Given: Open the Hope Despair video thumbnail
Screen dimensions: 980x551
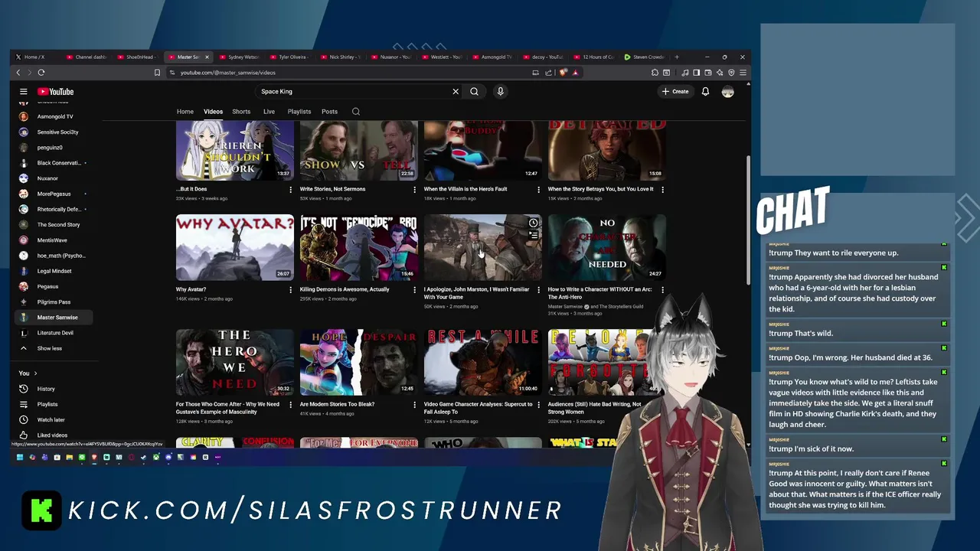Looking at the screenshot, I should click(x=359, y=362).
